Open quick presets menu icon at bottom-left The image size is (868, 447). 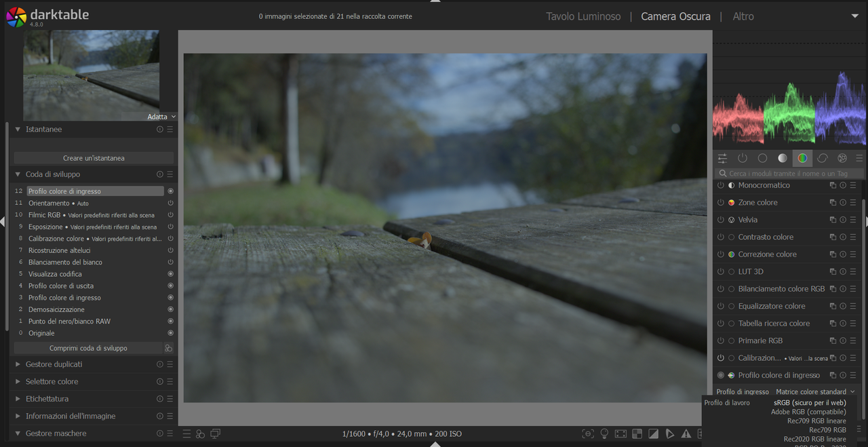click(186, 433)
